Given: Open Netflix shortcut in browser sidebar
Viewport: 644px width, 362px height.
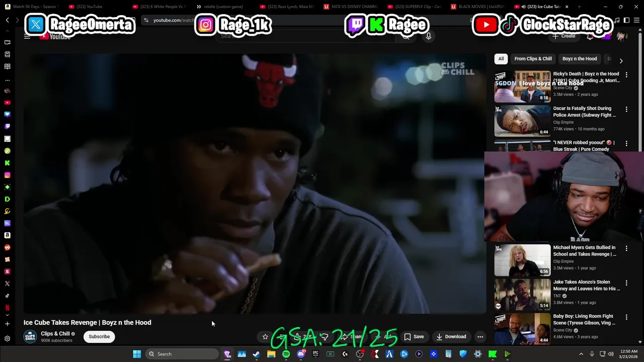Looking at the screenshot, I should 7,308.
